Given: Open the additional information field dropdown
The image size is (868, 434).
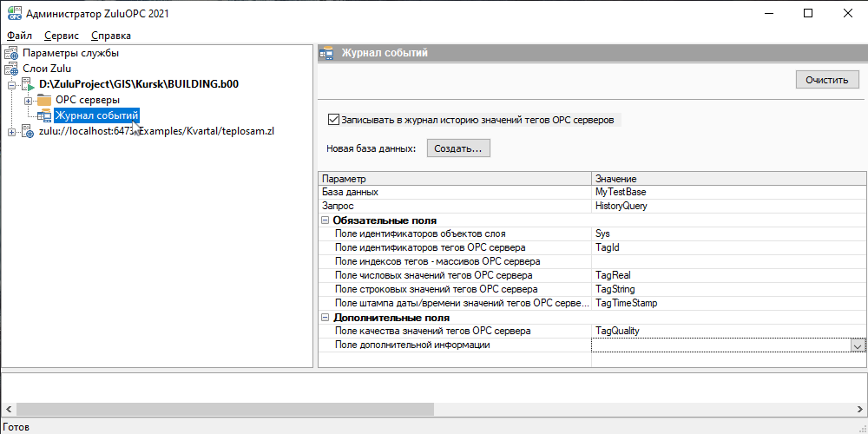Looking at the screenshot, I should point(858,345).
